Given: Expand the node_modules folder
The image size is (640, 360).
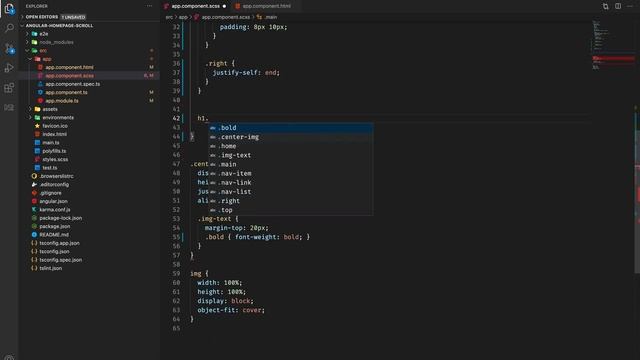Looking at the screenshot, I should tap(56, 42).
